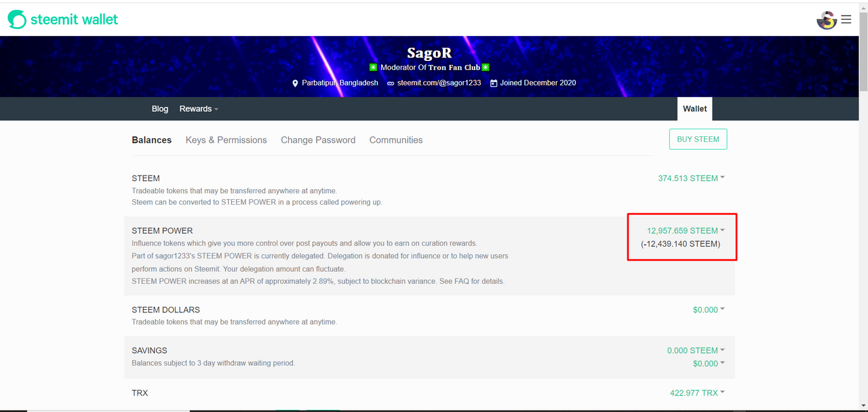This screenshot has height=412, width=868.
Task: Expand the 12,957.659 STEEM power dropdown
Action: pyautogui.click(x=686, y=230)
